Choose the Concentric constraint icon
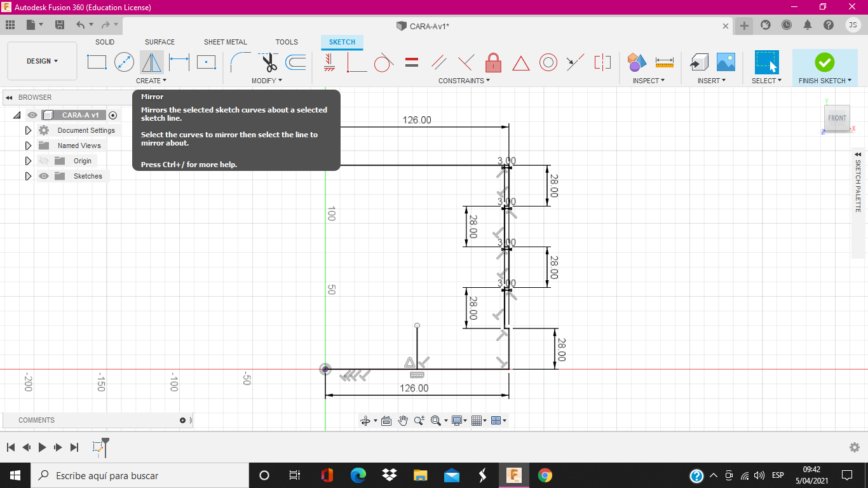The height and width of the screenshot is (488, 868). [x=548, y=62]
